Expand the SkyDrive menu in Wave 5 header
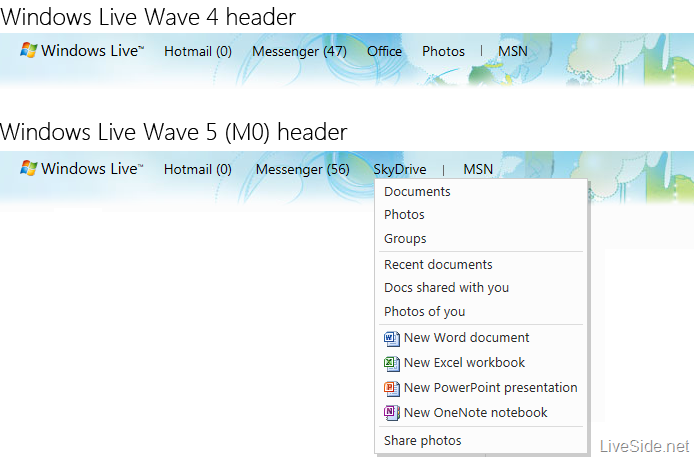Screen dimensions: 694x457 tap(400, 169)
